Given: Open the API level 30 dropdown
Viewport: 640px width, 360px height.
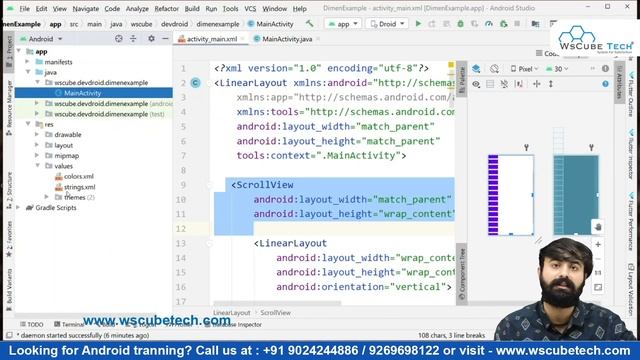Looking at the screenshot, I should 557,69.
